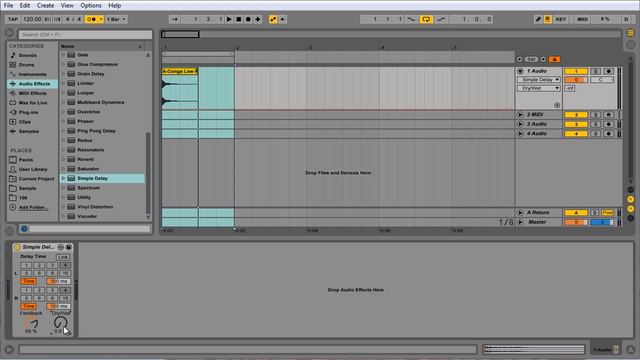The image size is (640, 360).
Task: Open the View menu
Action: [67, 5]
